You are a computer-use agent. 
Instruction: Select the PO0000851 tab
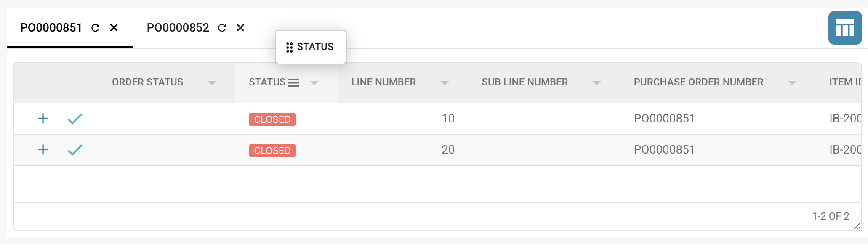pyautogui.click(x=51, y=28)
